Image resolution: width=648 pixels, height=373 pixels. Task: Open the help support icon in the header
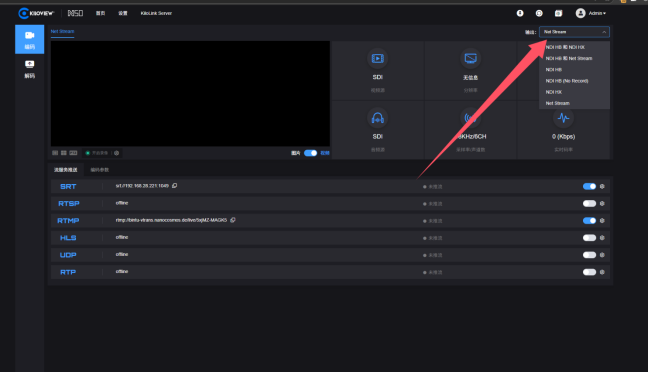[539, 13]
